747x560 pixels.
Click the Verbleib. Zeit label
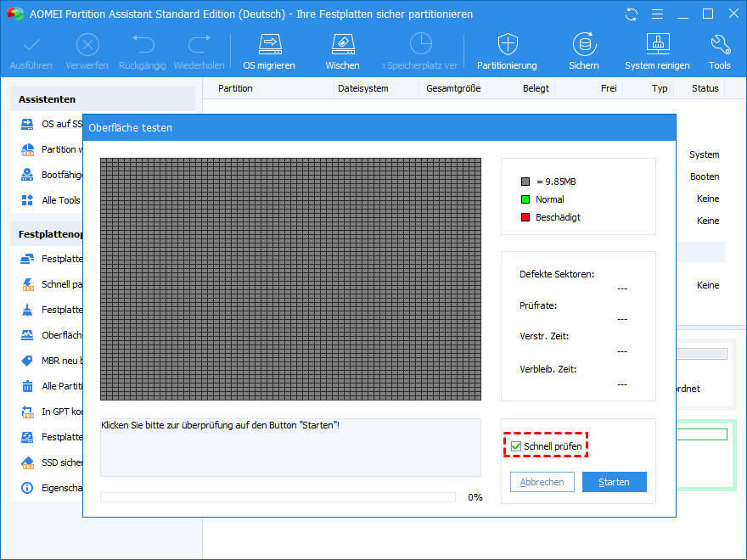(x=548, y=368)
